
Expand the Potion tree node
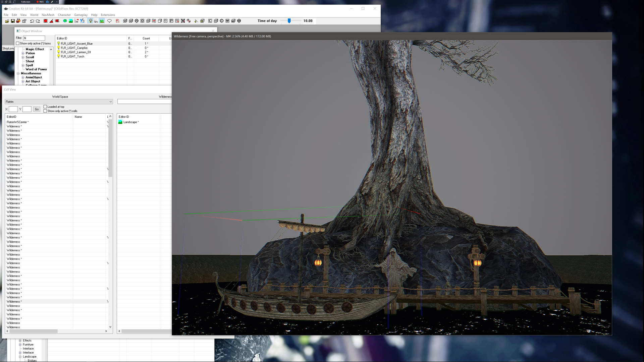[23, 53]
